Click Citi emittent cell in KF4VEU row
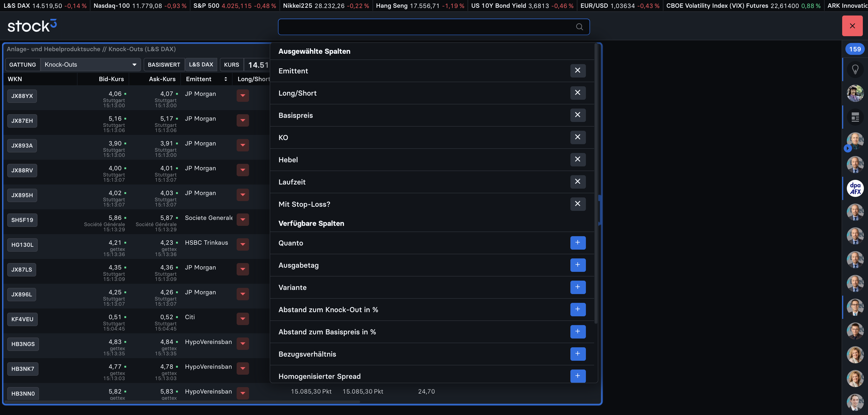The image size is (868, 415). [x=190, y=317]
